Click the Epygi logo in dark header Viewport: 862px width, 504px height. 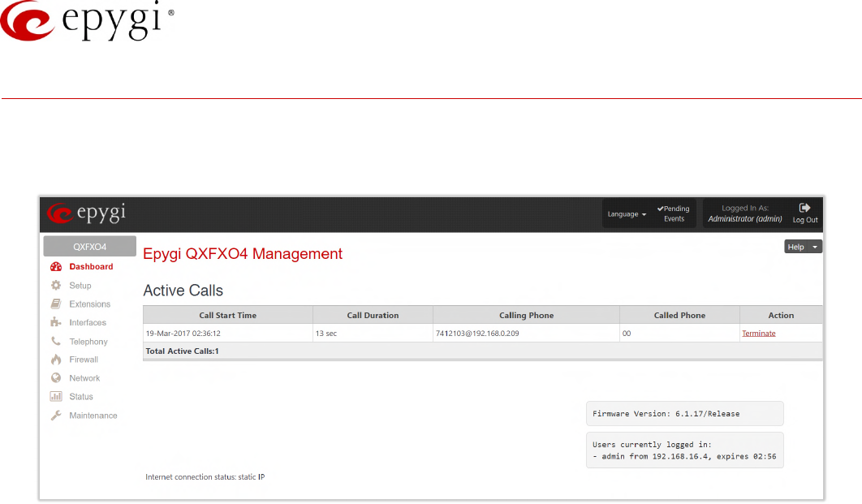pyautogui.click(x=86, y=213)
